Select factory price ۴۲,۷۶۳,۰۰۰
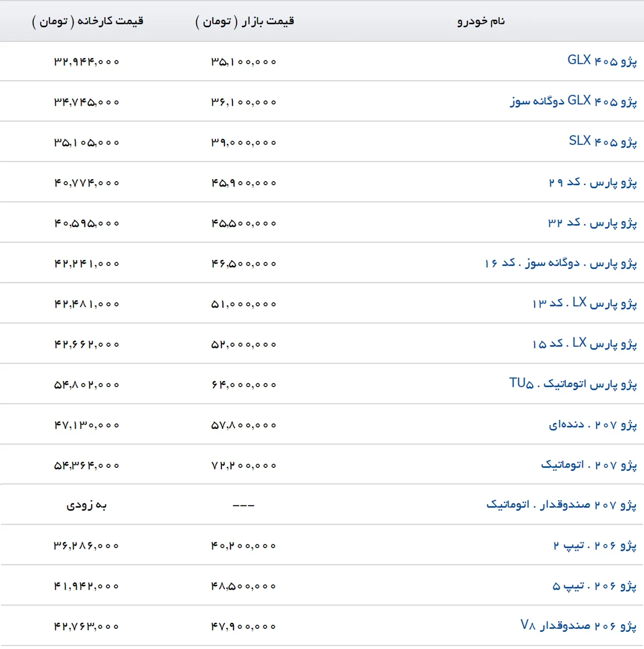Screen dimensions: 644x649 click(x=87, y=626)
